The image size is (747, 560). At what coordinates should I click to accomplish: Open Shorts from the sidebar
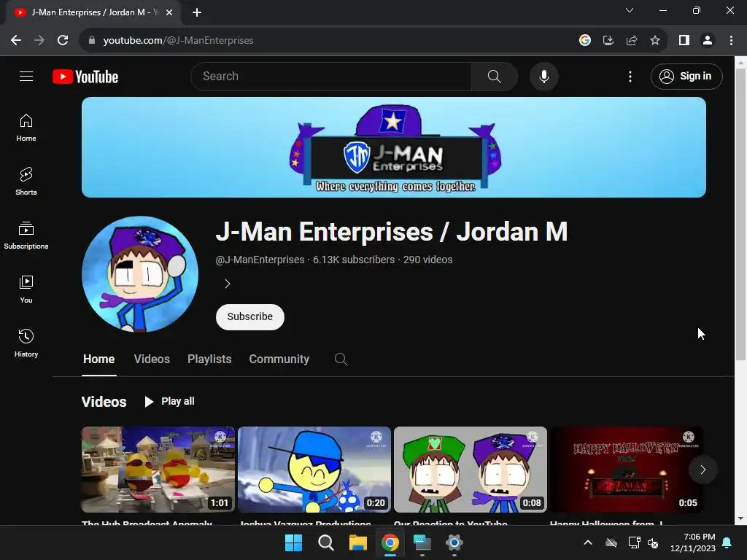26,182
